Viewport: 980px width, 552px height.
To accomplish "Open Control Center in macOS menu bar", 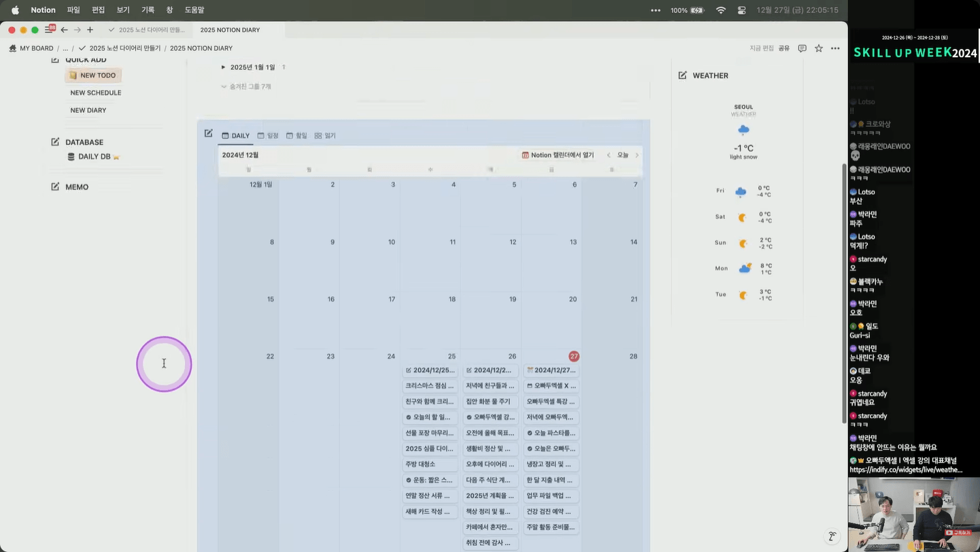I will (742, 10).
